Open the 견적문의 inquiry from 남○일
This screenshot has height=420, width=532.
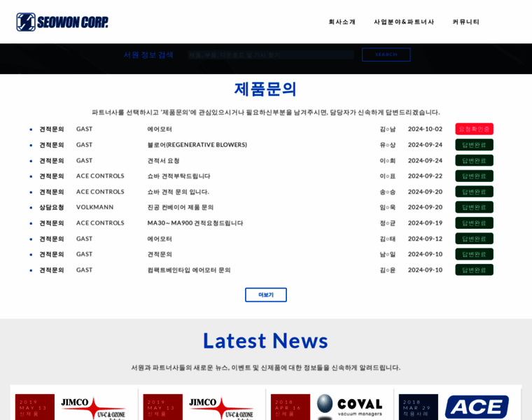(160, 254)
